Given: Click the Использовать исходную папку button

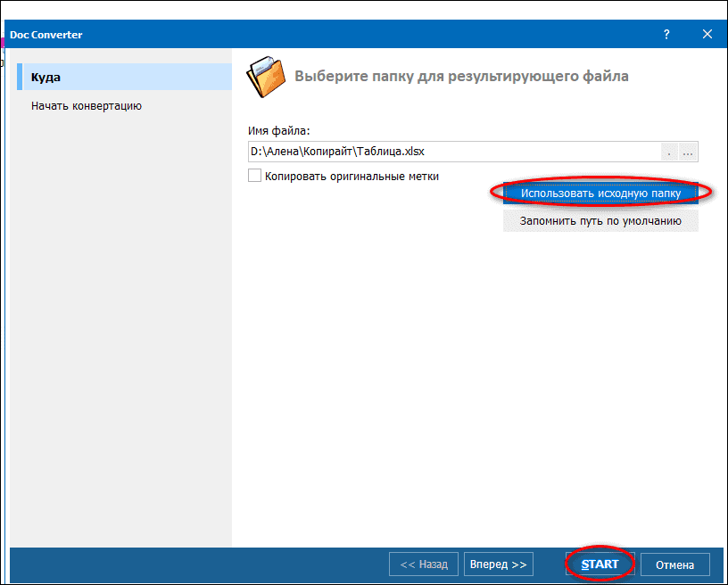Looking at the screenshot, I should pyautogui.click(x=600, y=193).
